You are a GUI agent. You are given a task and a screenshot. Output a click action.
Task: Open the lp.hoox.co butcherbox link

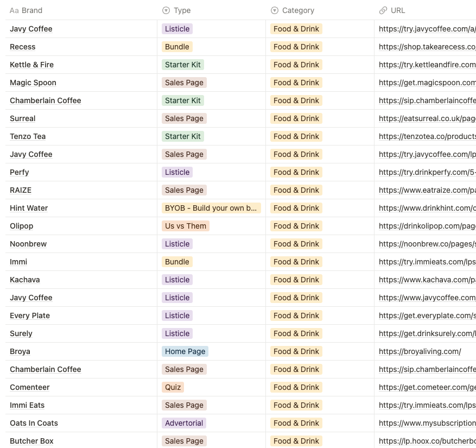(427, 441)
